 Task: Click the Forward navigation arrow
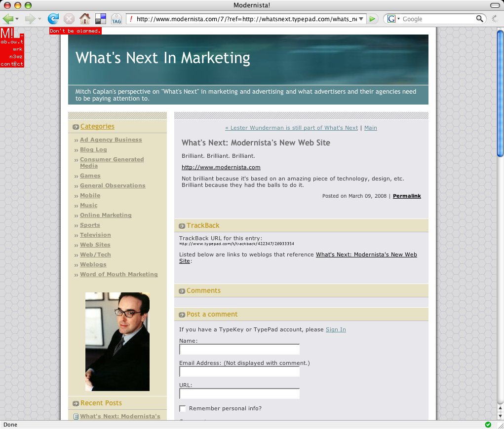[30, 19]
